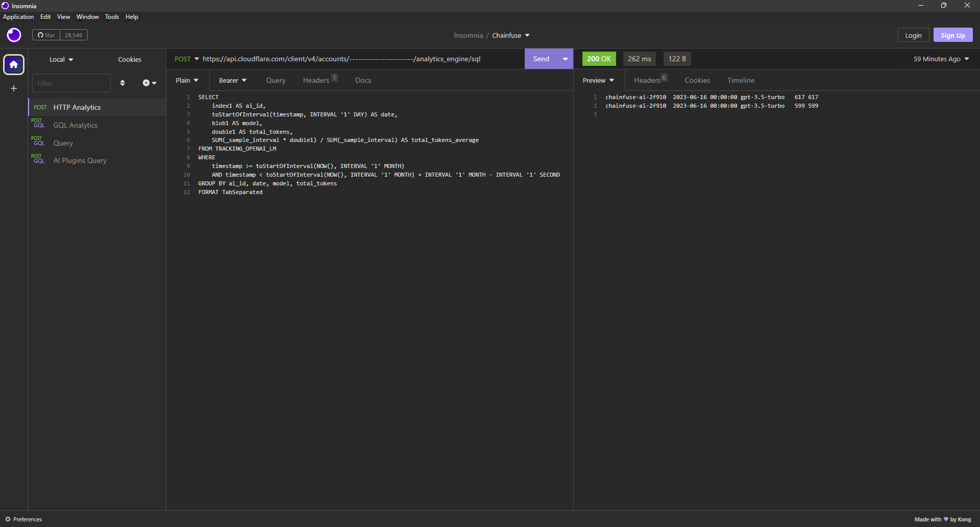Open the AI Plugins Query request

[80, 160]
